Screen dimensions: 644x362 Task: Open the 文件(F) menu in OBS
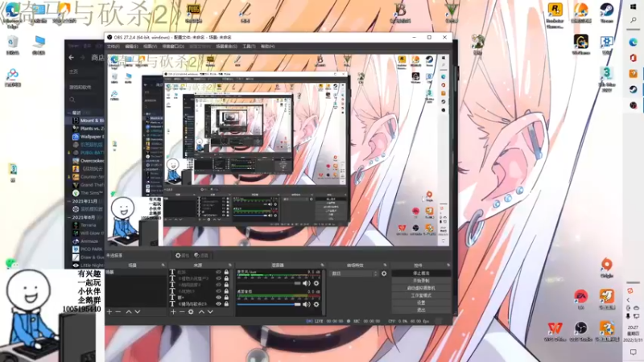tap(113, 47)
